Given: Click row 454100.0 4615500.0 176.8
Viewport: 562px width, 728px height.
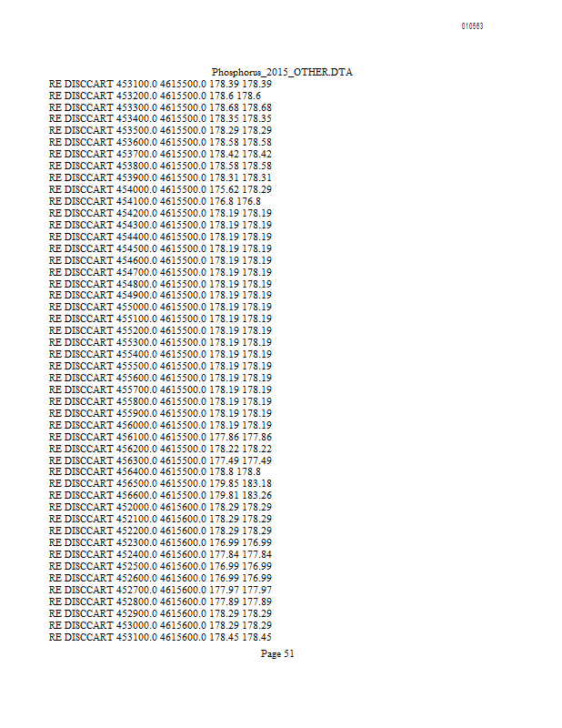Looking at the screenshot, I should pyautogui.click(x=155, y=201).
